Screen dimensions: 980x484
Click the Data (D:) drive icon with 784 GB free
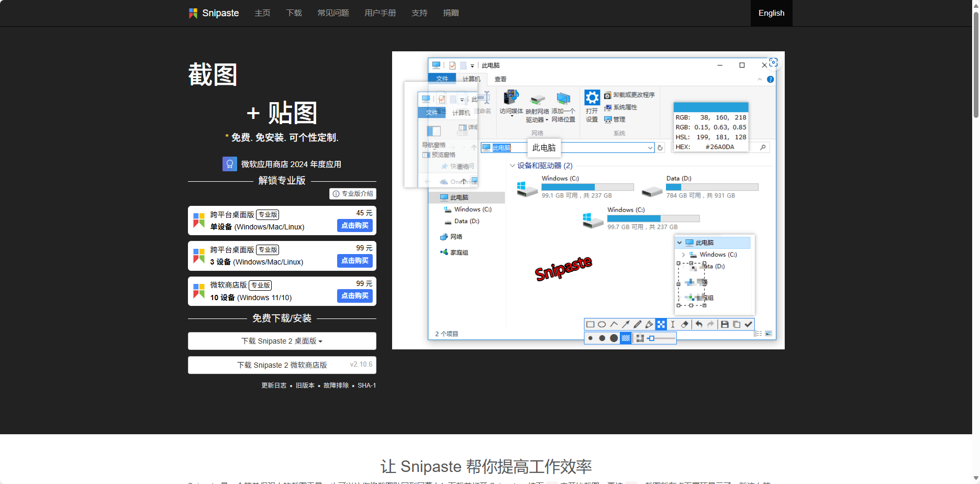click(x=652, y=191)
